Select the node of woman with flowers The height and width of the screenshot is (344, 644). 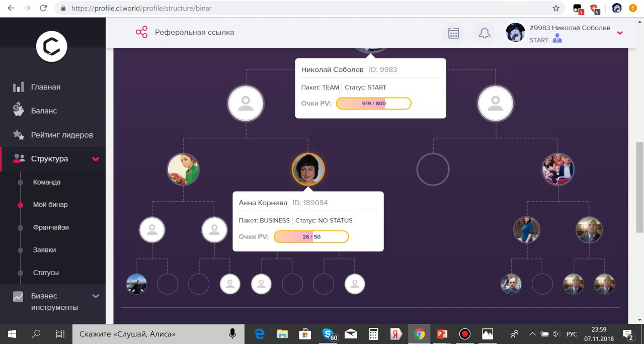point(183,169)
